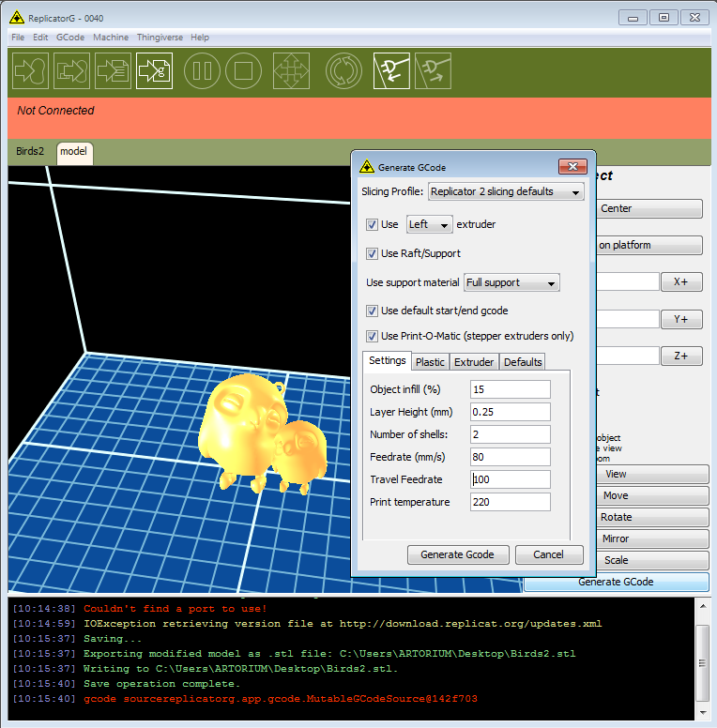Click the Y+ button

tap(681, 319)
